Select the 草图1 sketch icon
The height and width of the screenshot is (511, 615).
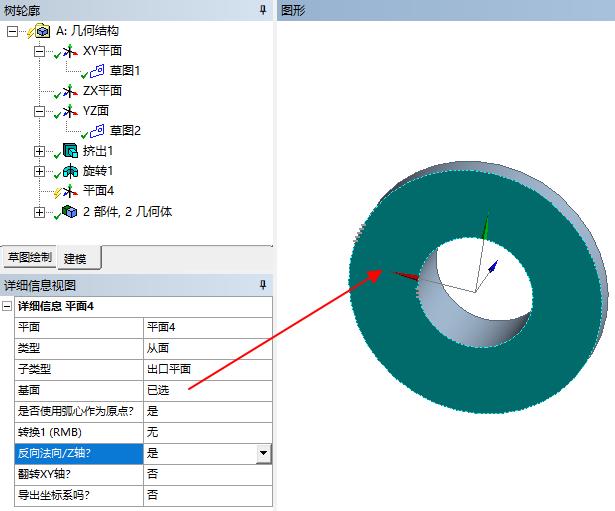click(97, 71)
